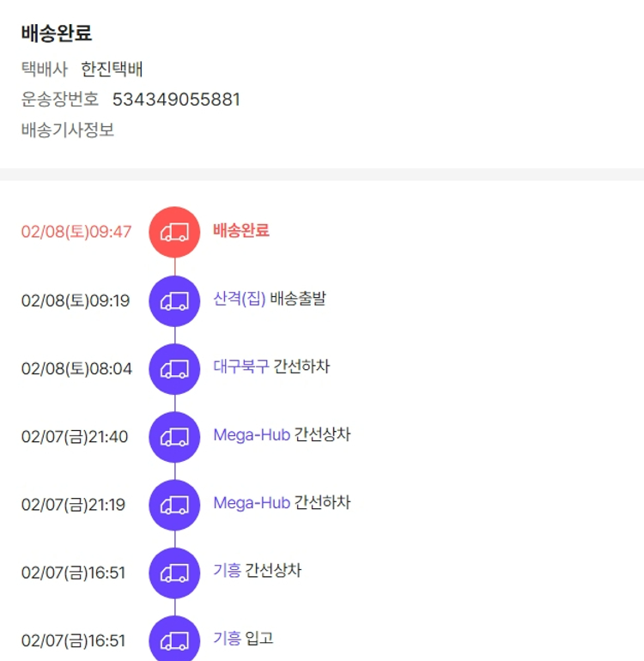Click the red 배송완료 status text
This screenshot has width=644, height=661.
pyautogui.click(x=241, y=231)
